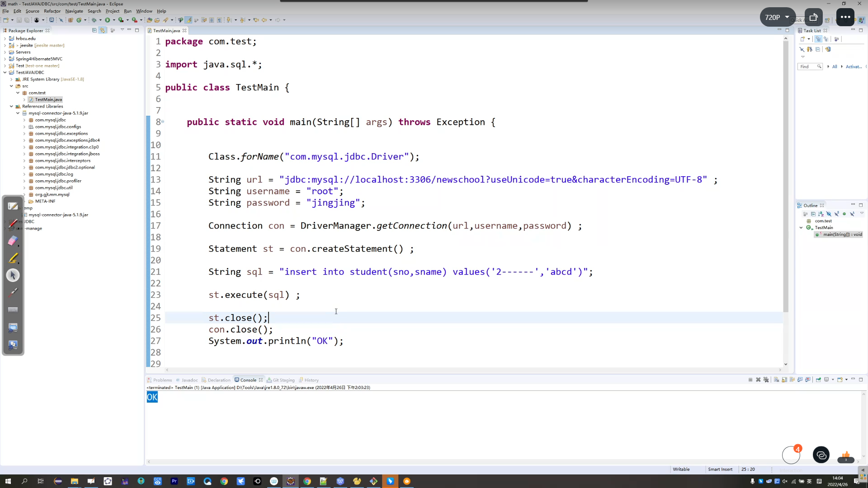Click the Find field in Task List
The height and width of the screenshot is (488, 868).
(810, 66)
